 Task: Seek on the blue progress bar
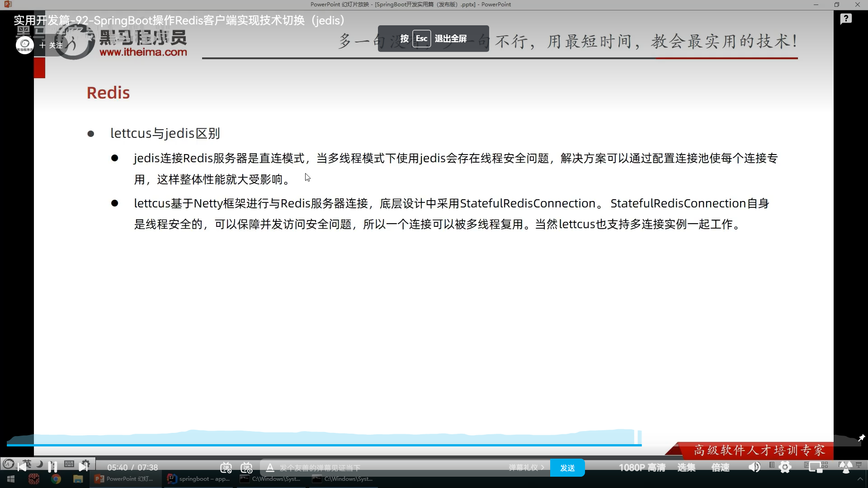(316, 445)
